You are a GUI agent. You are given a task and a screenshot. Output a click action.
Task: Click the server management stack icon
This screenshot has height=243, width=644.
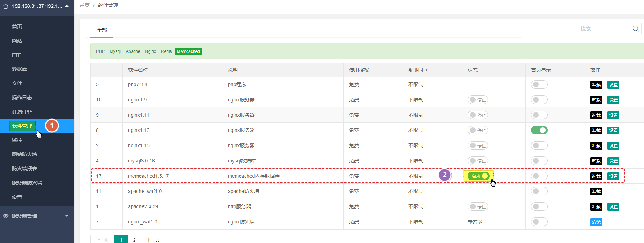pyautogui.click(x=6, y=216)
